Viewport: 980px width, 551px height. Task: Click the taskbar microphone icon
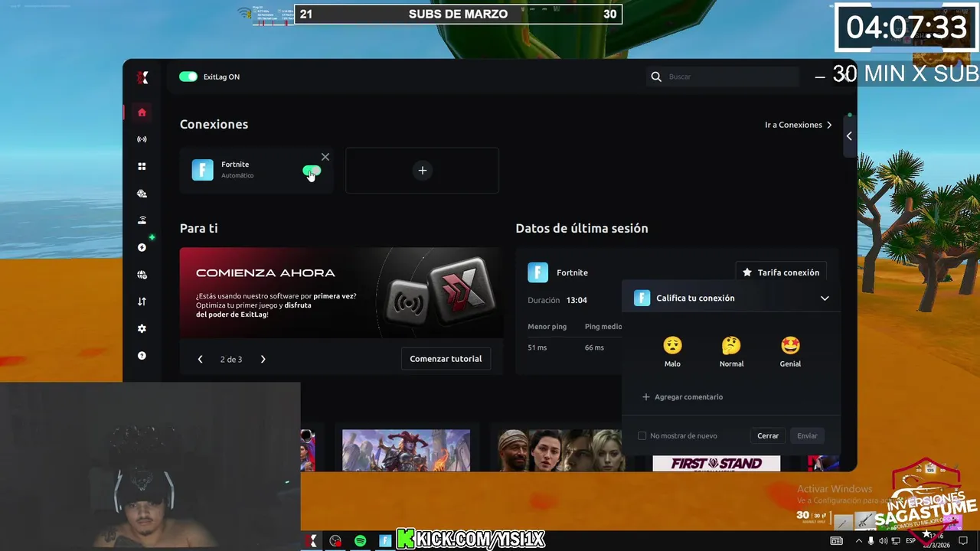pos(871,541)
